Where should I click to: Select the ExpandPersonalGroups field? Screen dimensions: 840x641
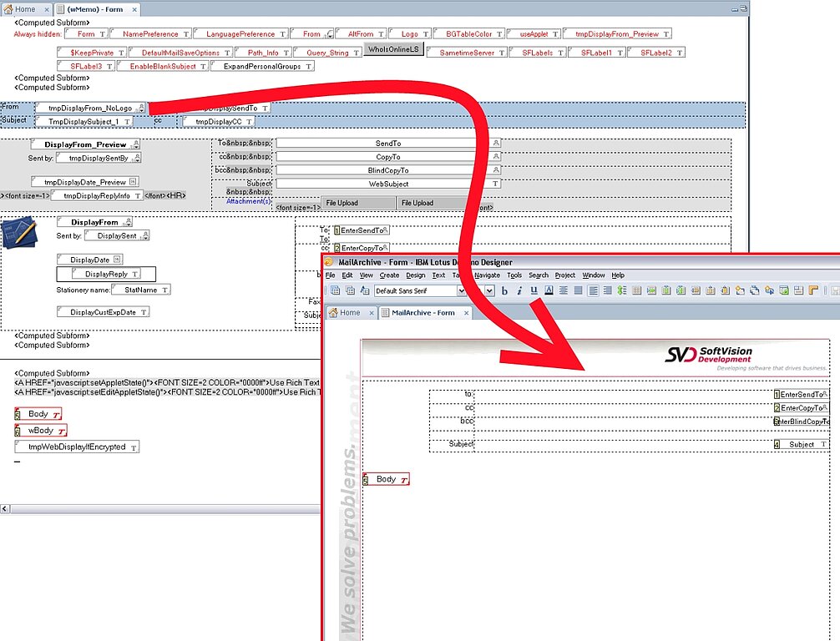point(262,67)
